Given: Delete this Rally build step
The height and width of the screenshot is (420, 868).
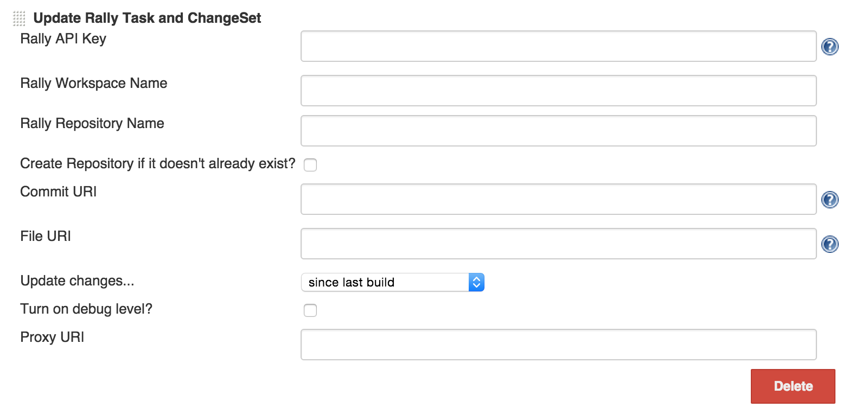Looking at the screenshot, I should [x=793, y=386].
